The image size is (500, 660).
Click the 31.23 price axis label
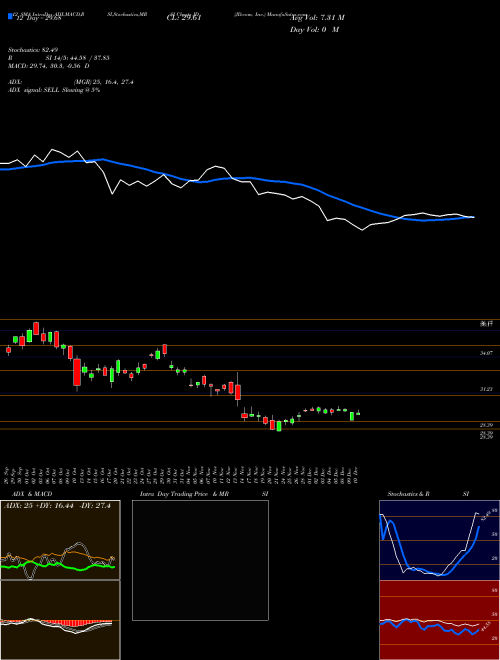click(486, 389)
